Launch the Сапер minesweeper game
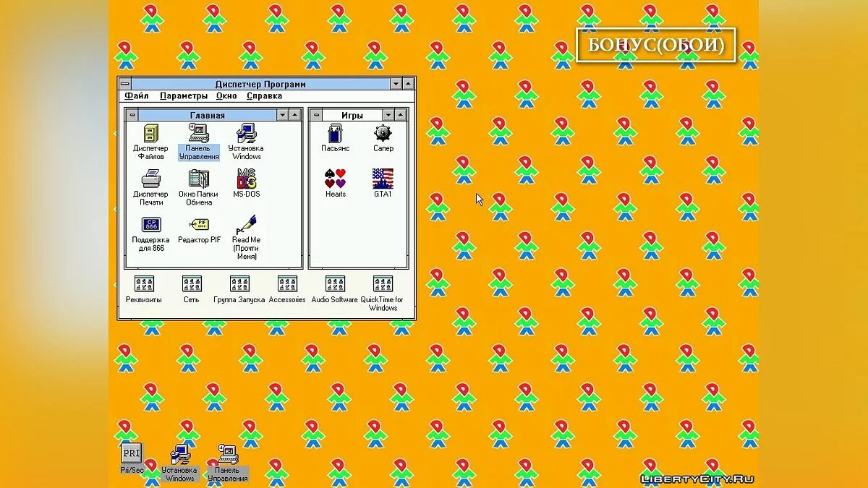The image size is (868, 488). [383, 134]
